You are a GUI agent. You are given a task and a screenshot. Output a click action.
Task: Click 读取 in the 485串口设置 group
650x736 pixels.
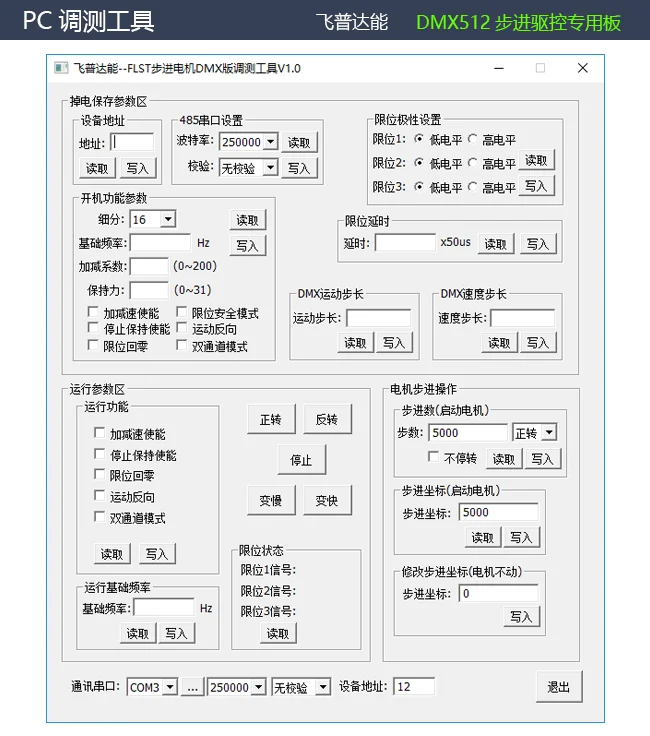click(299, 143)
